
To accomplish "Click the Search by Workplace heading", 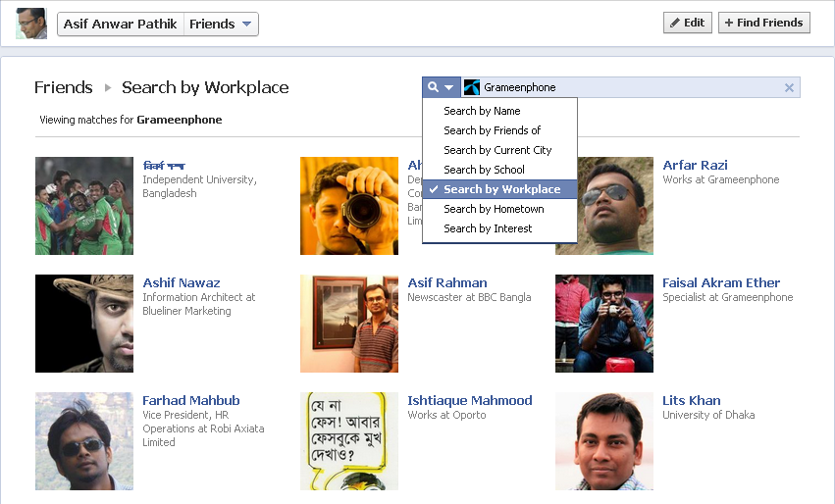I will click(205, 87).
